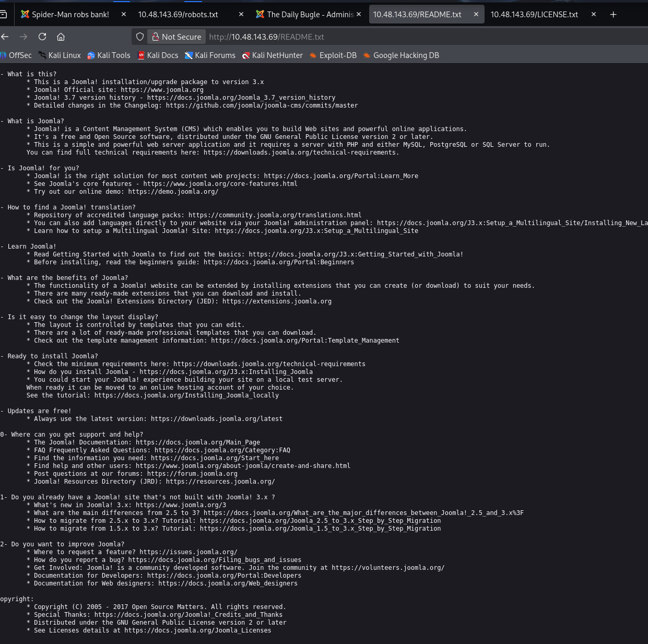The height and width of the screenshot is (644, 648).
Task: Close the robots.txt tab
Action: 241,15
